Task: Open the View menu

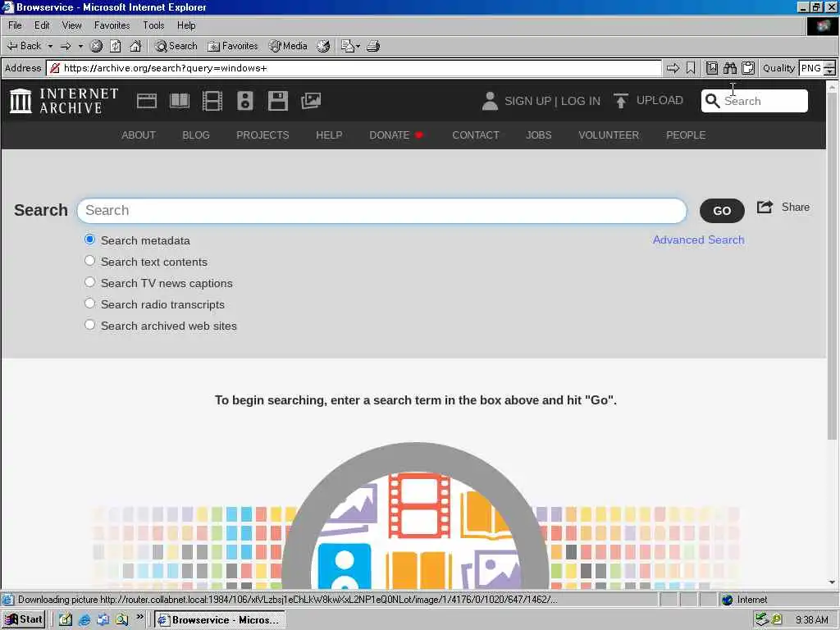Action: point(72,25)
